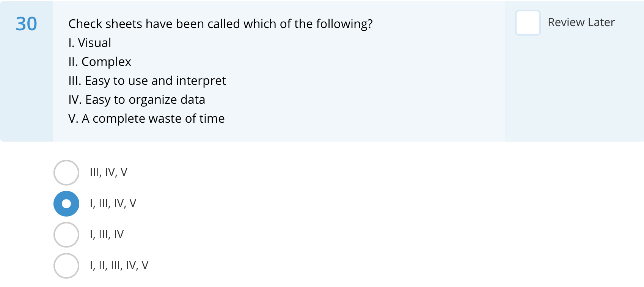644x287 pixels.
Task: Click the statement 'II. Complex'
Action: [x=100, y=62]
